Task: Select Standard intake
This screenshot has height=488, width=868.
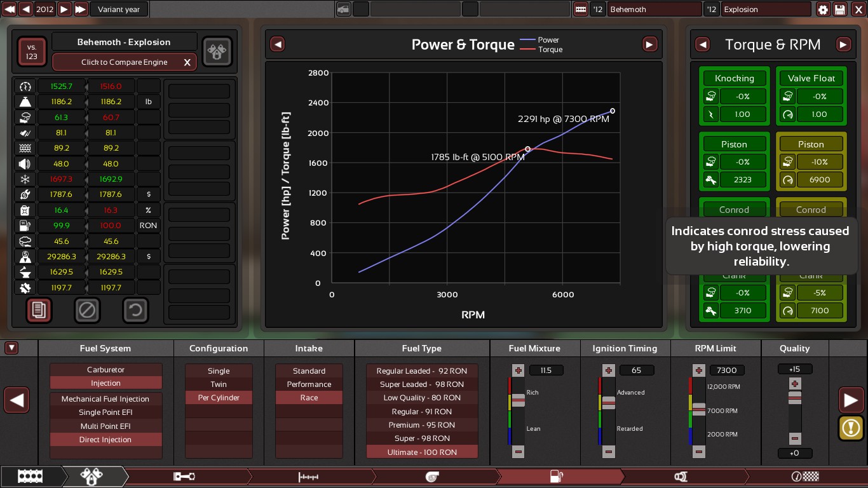Action: 309,371
